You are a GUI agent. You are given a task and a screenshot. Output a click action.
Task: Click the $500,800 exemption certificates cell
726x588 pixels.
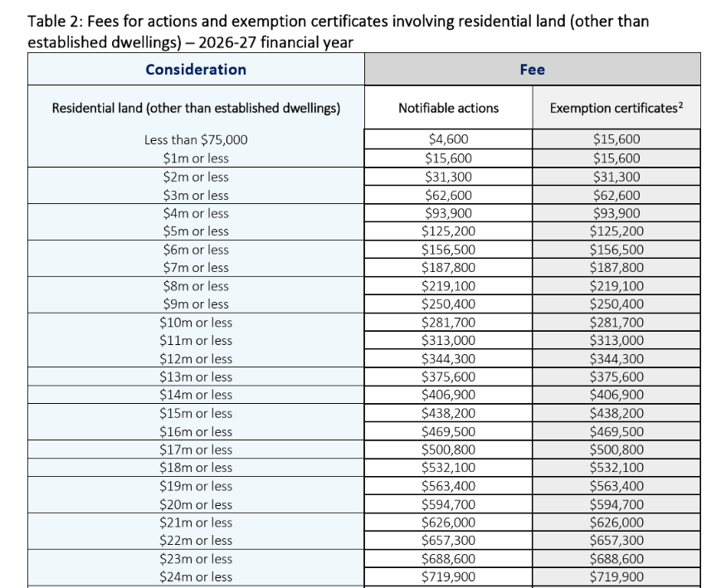(x=616, y=450)
